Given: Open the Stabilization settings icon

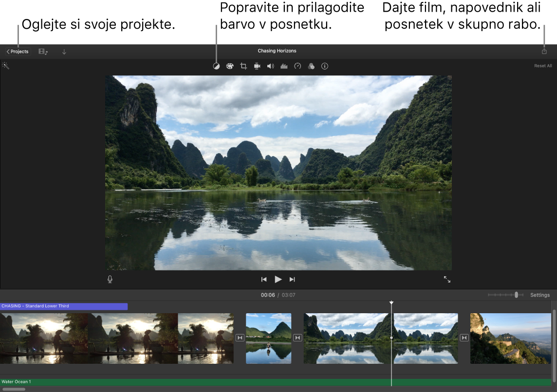Looking at the screenshot, I should pyautogui.click(x=257, y=66).
